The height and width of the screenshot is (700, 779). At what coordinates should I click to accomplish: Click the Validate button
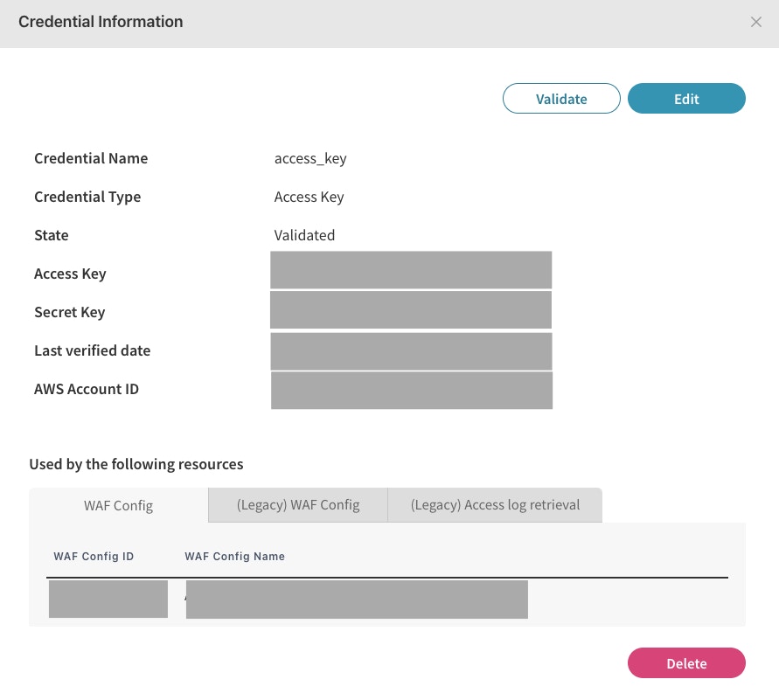561,99
